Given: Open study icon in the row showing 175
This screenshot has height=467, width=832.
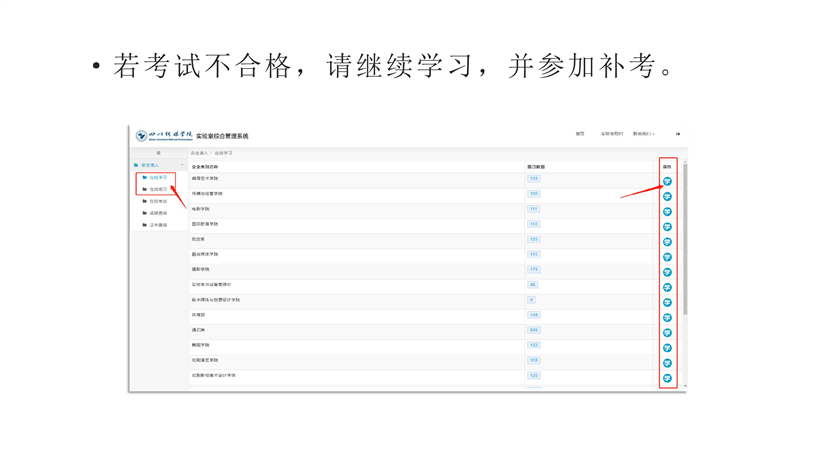Looking at the screenshot, I should pos(667,272).
